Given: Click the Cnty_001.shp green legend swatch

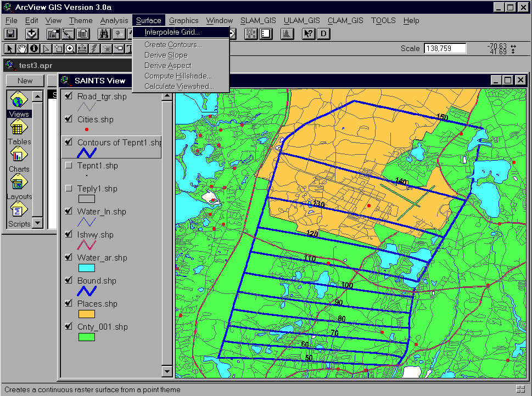Looking at the screenshot, I should [x=87, y=337].
